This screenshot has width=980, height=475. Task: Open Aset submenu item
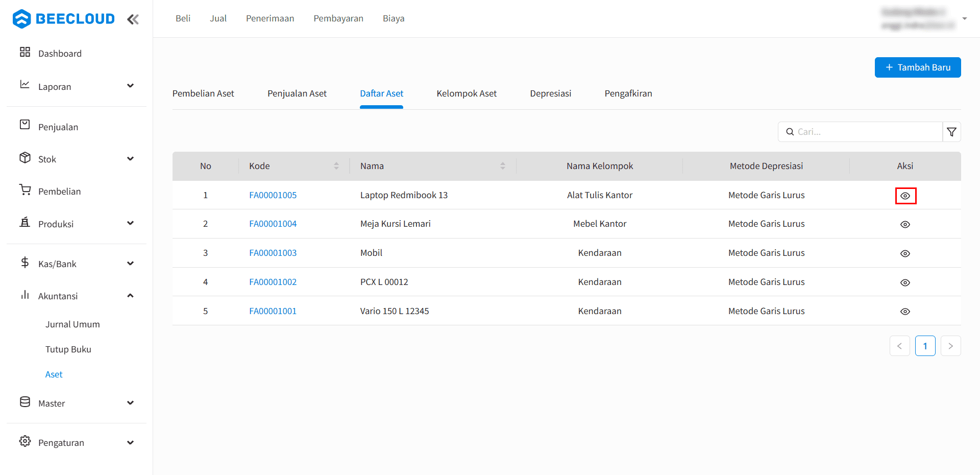(54, 374)
